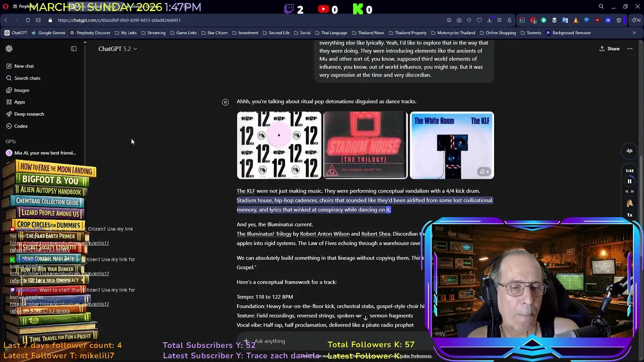644x362 pixels.
Task: Skip forward in the floating player
Action: tap(632, 192)
